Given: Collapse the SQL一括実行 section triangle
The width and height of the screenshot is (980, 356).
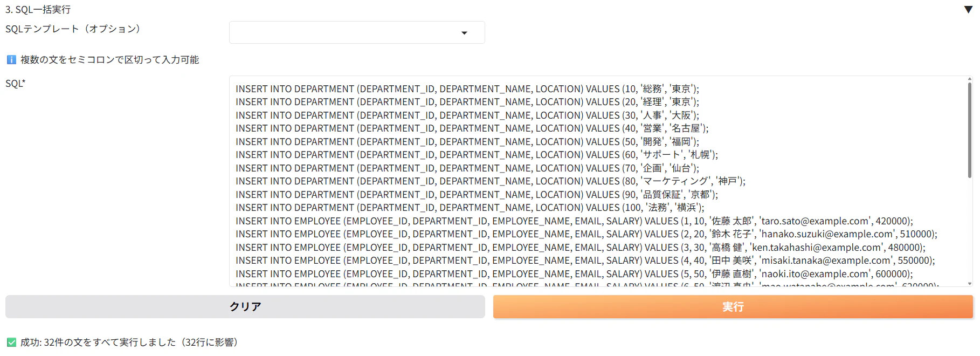Looking at the screenshot, I should pyautogui.click(x=968, y=10).
